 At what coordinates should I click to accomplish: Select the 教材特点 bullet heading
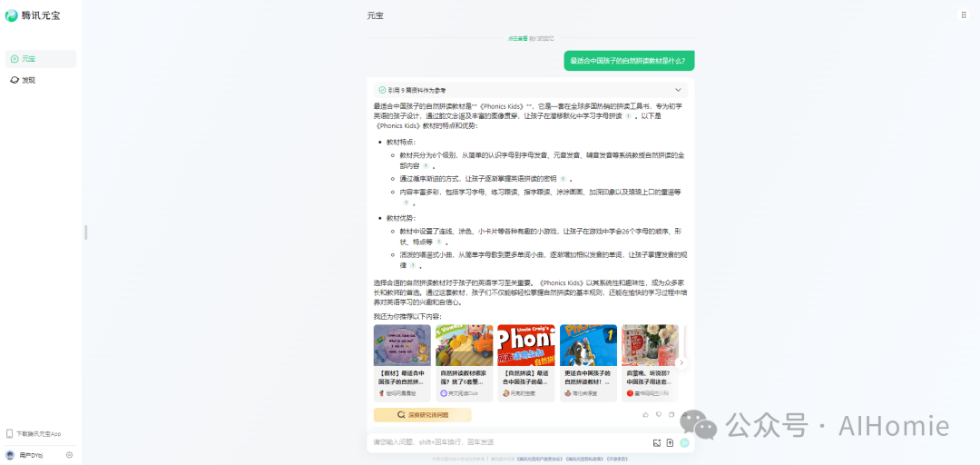[401, 142]
